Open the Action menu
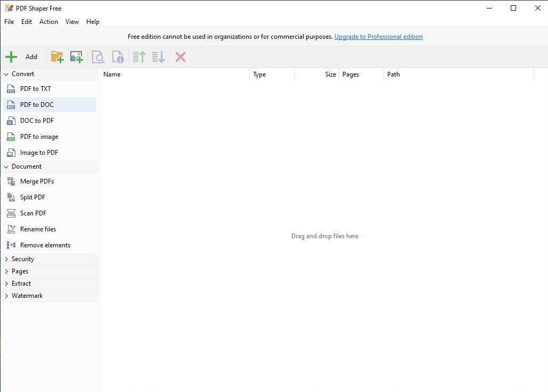The height and width of the screenshot is (392, 548). click(x=48, y=22)
